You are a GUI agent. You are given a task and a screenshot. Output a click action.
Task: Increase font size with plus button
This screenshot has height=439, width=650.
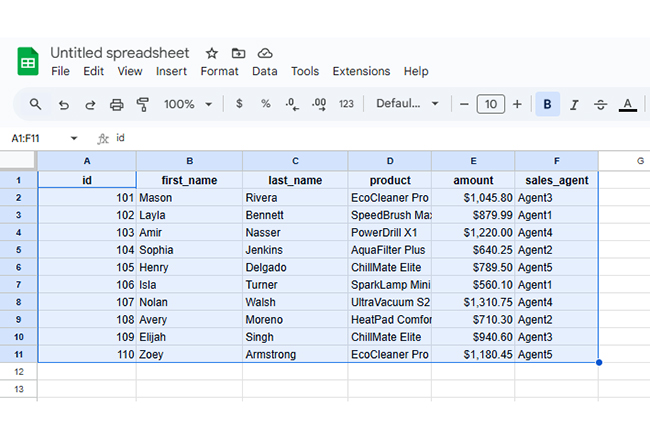[517, 104]
